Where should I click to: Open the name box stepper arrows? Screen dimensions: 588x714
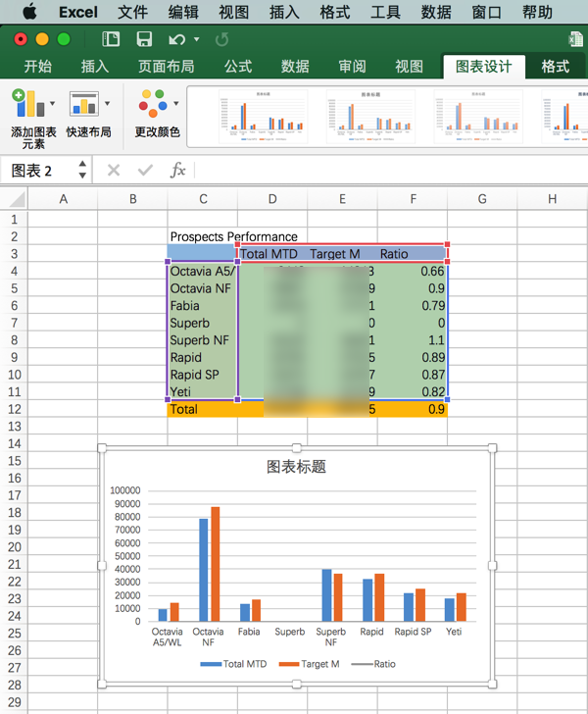(82, 170)
